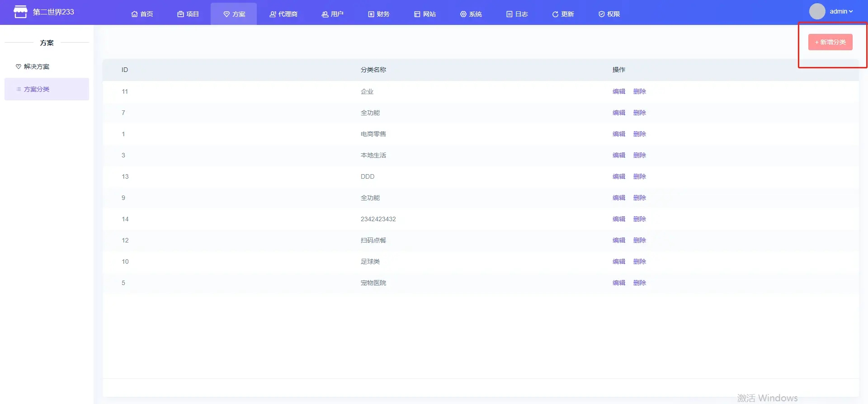Expand the admin account dropdown

tap(841, 11)
